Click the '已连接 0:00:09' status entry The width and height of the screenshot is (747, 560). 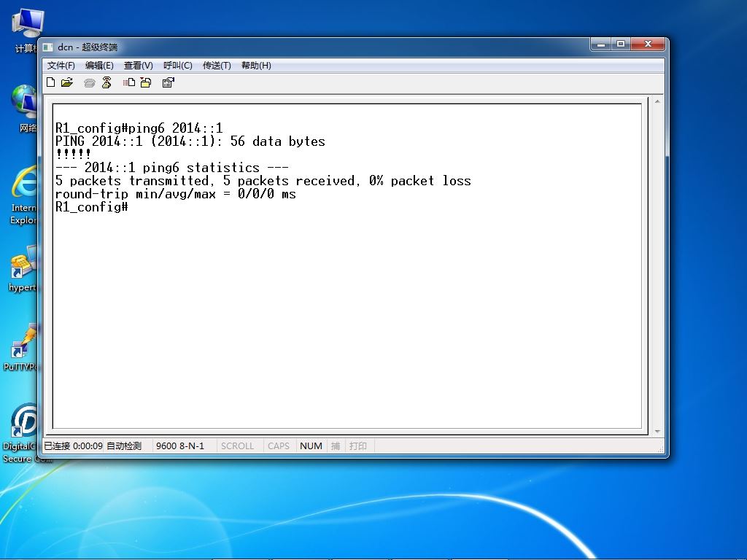coord(74,446)
